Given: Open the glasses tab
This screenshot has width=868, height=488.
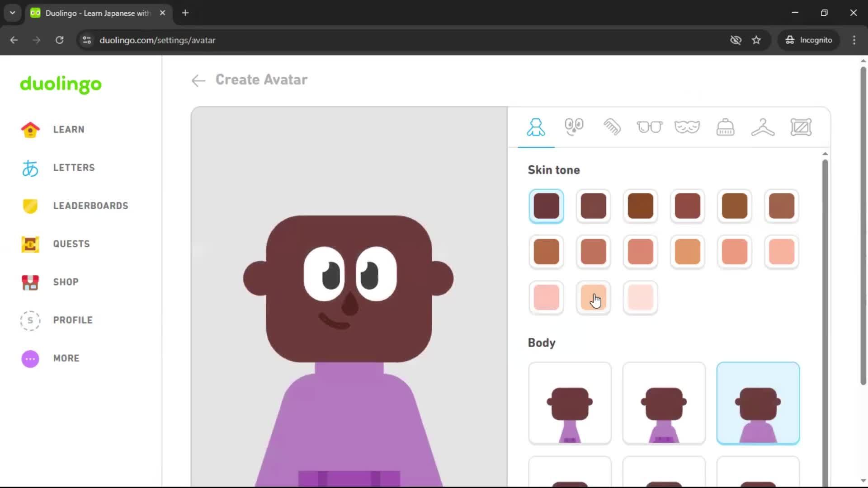Looking at the screenshot, I should (650, 127).
